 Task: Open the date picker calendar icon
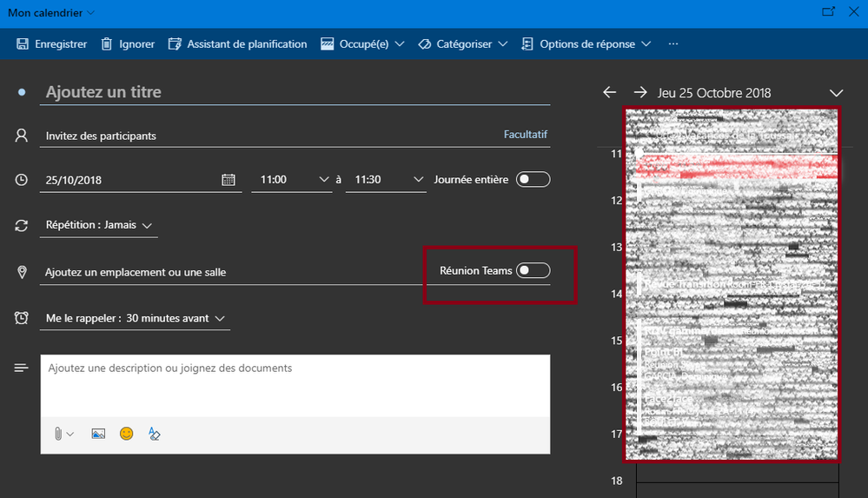click(x=228, y=180)
